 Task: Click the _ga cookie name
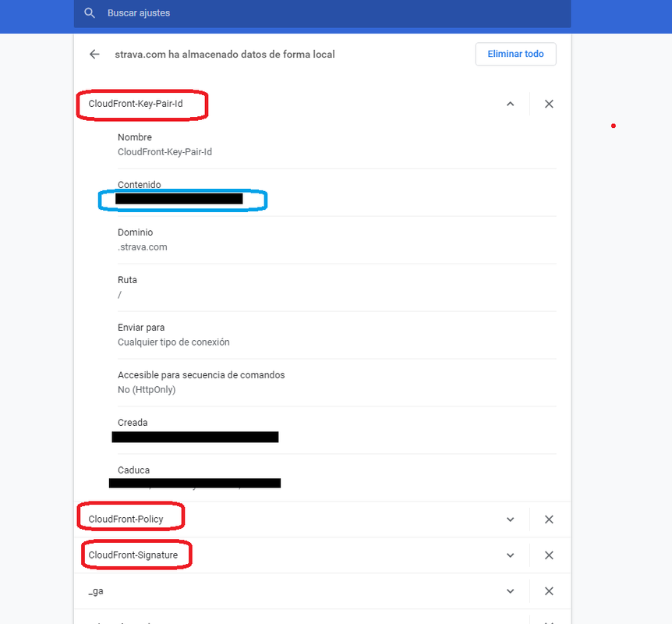(x=96, y=591)
